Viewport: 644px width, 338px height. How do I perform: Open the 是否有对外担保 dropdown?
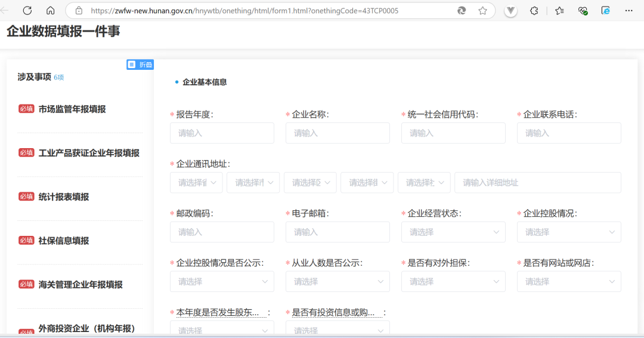(453, 282)
